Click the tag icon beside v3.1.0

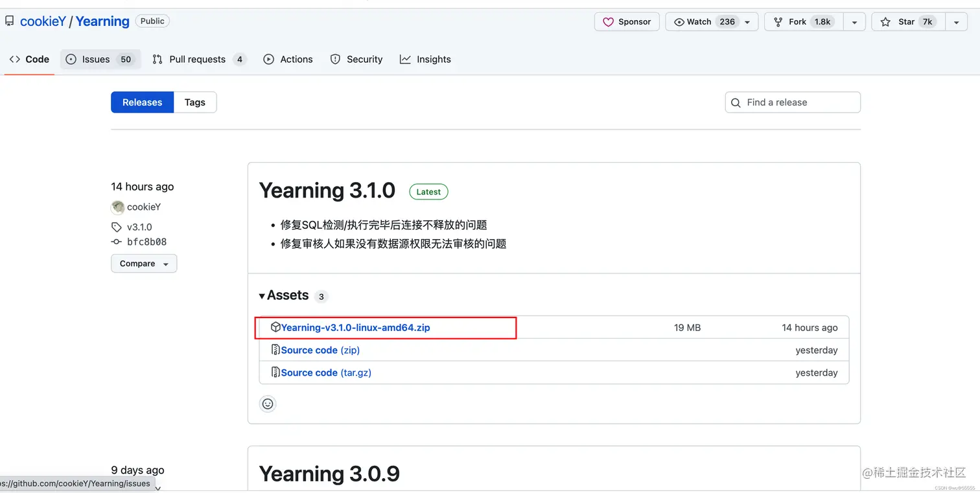pos(116,227)
